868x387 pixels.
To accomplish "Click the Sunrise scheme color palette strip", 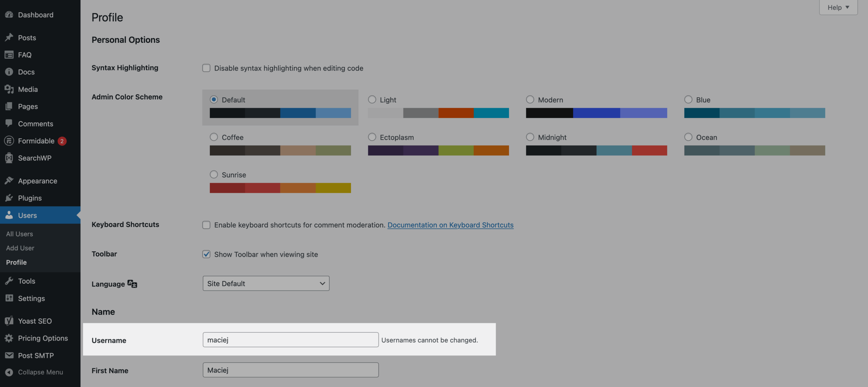I will (x=280, y=188).
